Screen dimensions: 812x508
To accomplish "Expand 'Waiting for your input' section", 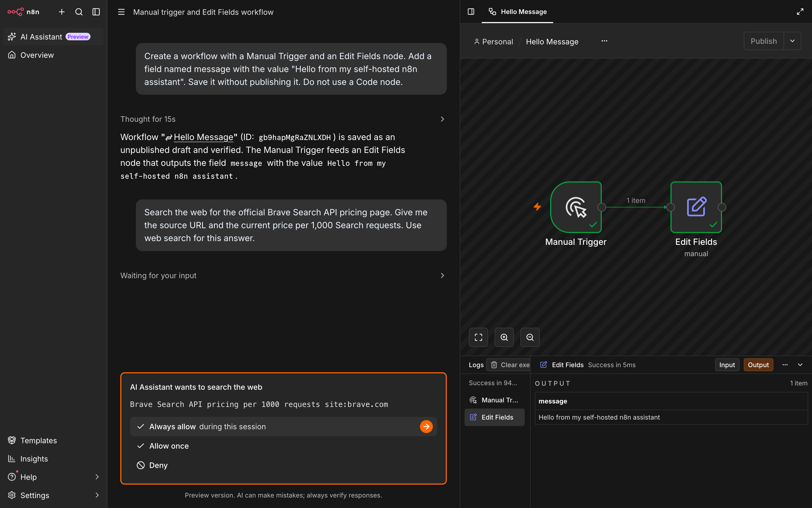I will pos(283,276).
